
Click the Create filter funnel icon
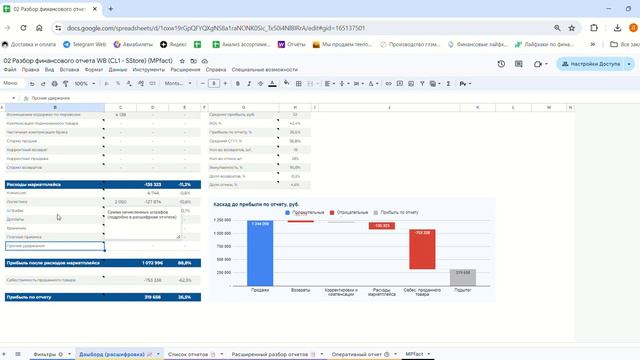click(x=422, y=84)
